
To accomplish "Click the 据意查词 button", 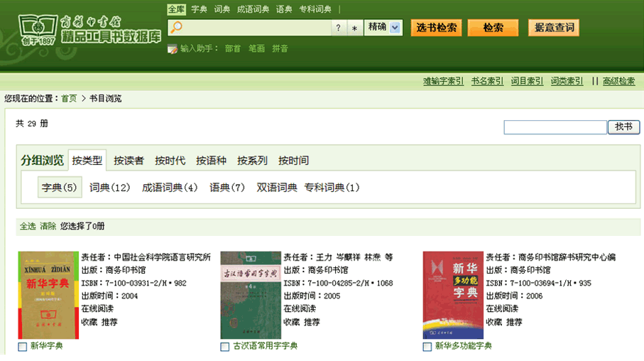I will pyautogui.click(x=554, y=28).
